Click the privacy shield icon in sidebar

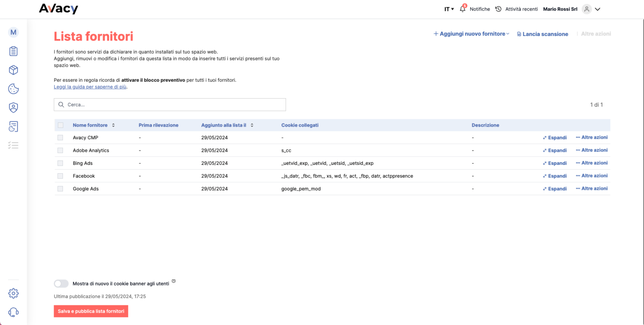pyautogui.click(x=13, y=107)
